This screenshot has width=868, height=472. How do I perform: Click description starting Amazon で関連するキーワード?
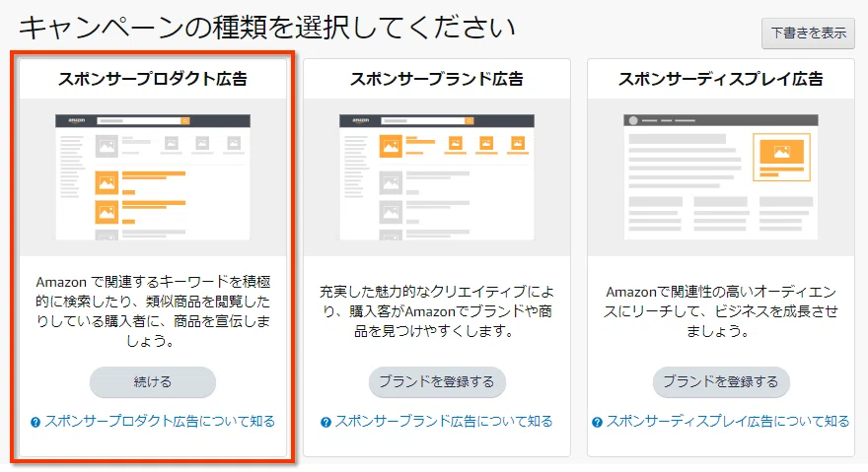[153, 311]
